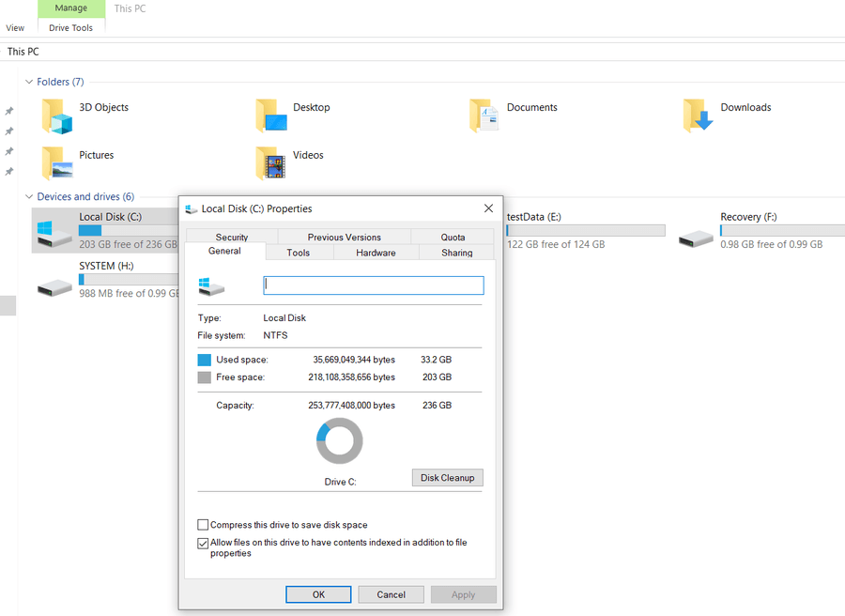This screenshot has width=845, height=616.
Task: Click the 'Drive C:' label below chart
Action: click(x=340, y=482)
